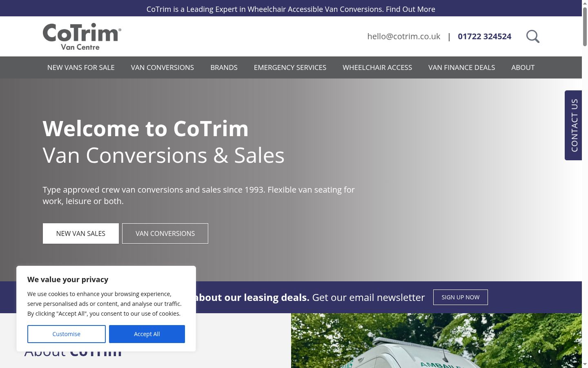Click the page vertical scrollbar thumb
Screen dimensions: 588x368
pos(585,27)
